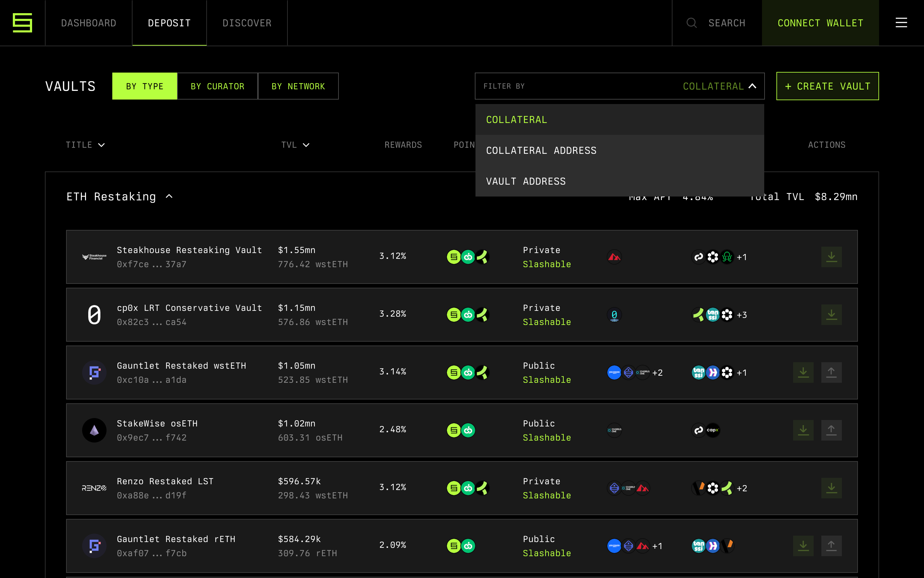Open Renzo Restaked LST title
Image resolution: width=924 pixels, height=578 pixels.
[165, 481]
